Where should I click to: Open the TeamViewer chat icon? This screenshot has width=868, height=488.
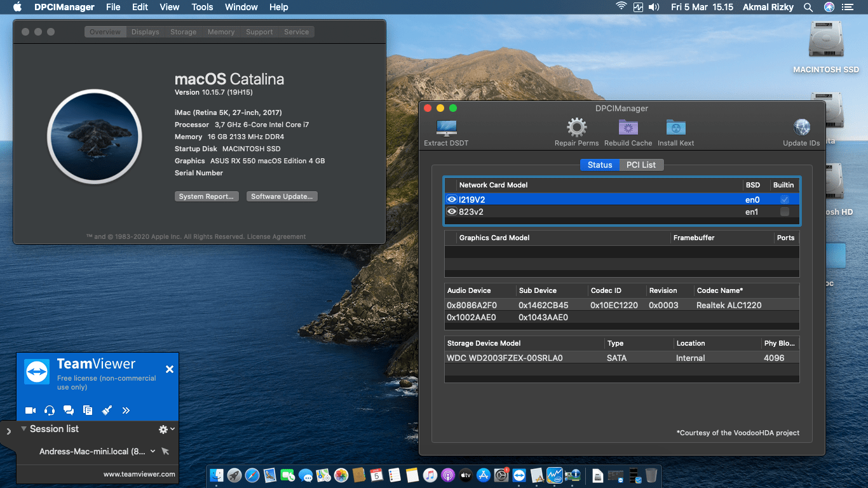[69, 410]
